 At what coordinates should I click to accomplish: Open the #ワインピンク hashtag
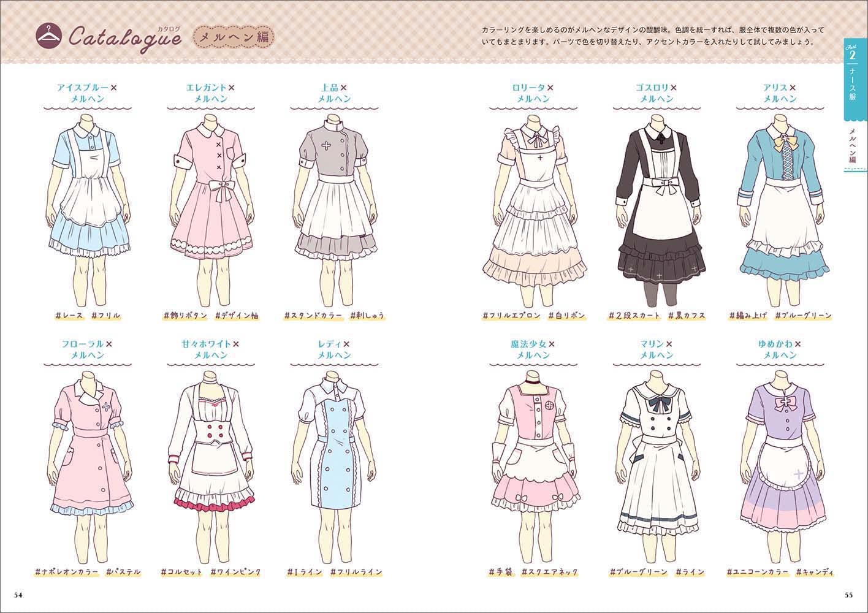click(235, 572)
